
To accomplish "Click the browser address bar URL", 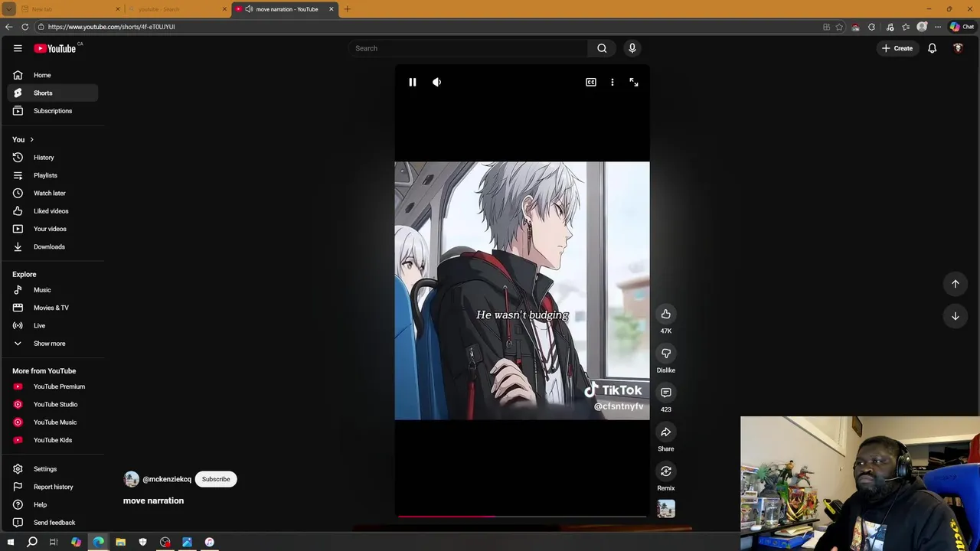I will click(x=112, y=27).
